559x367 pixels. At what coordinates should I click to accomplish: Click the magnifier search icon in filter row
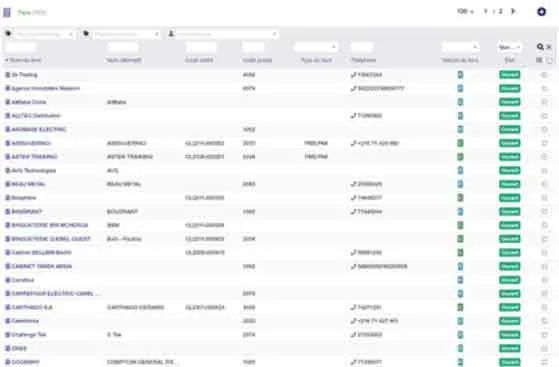pyautogui.click(x=540, y=47)
